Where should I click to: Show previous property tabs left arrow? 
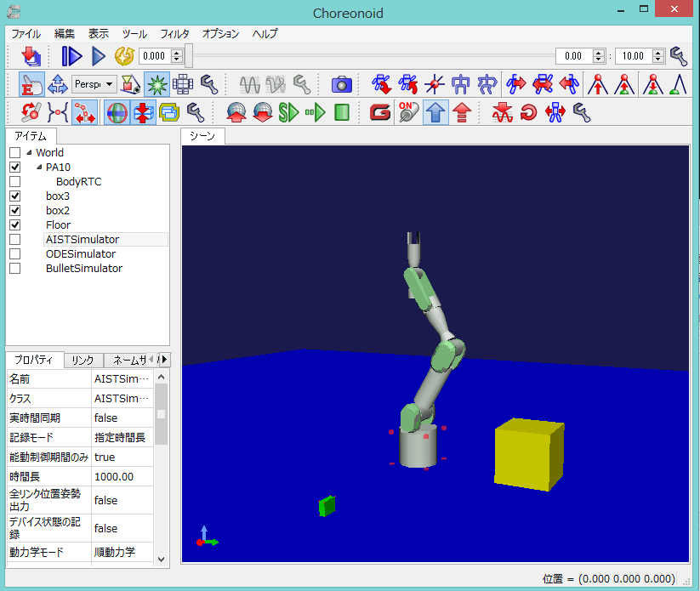point(151,360)
